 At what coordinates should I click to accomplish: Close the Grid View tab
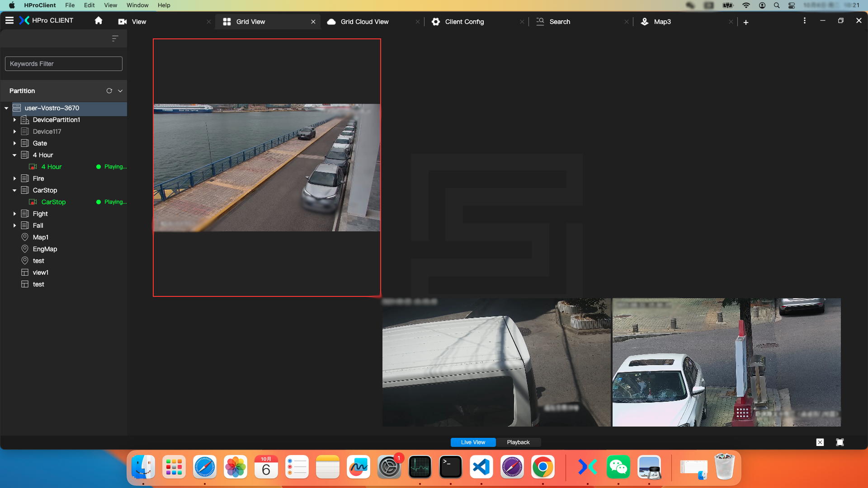click(313, 22)
